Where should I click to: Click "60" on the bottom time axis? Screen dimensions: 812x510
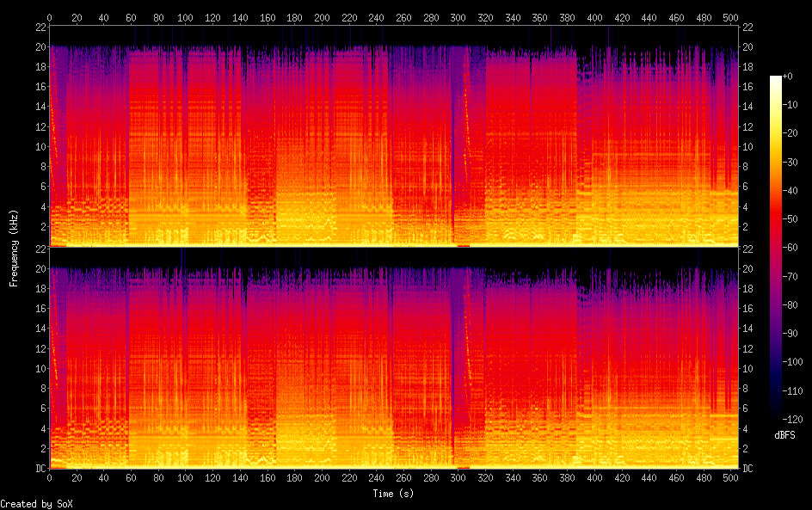(x=131, y=478)
